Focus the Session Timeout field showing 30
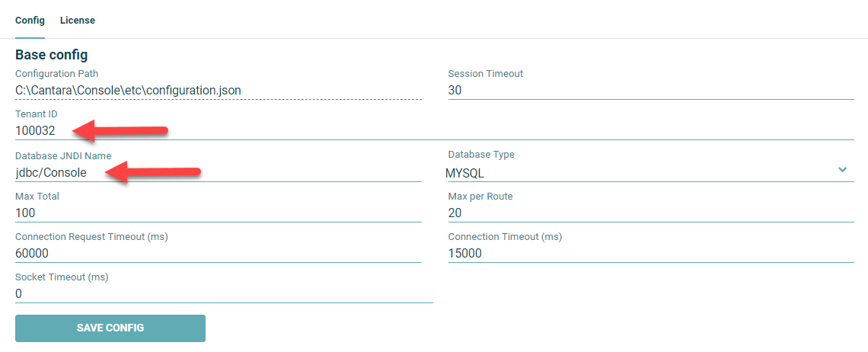 point(650,90)
